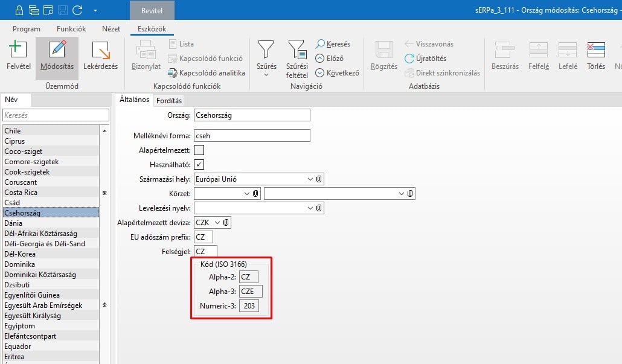The image size is (622, 364).
Task: Expand the Származási hely dropdown
Action: tap(310, 179)
